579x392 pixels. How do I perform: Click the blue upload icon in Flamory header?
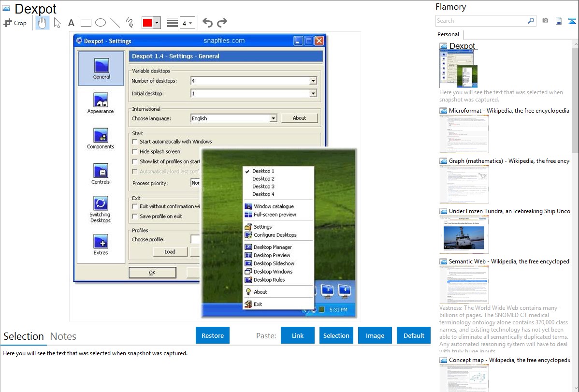[x=572, y=21]
